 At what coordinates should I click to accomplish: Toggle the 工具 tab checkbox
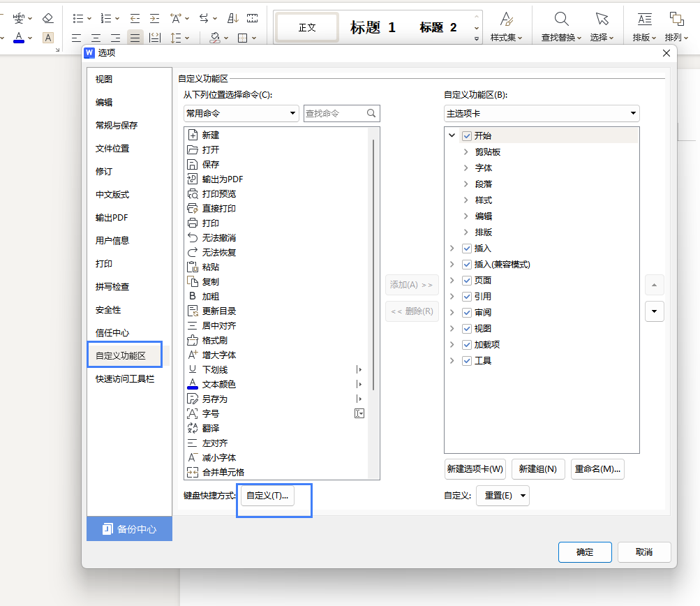tap(467, 361)
